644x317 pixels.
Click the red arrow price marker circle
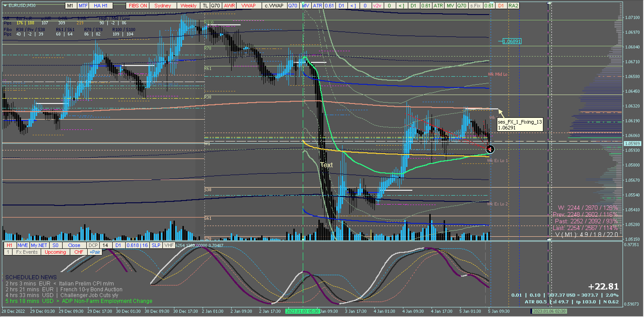tap(490, 149)
